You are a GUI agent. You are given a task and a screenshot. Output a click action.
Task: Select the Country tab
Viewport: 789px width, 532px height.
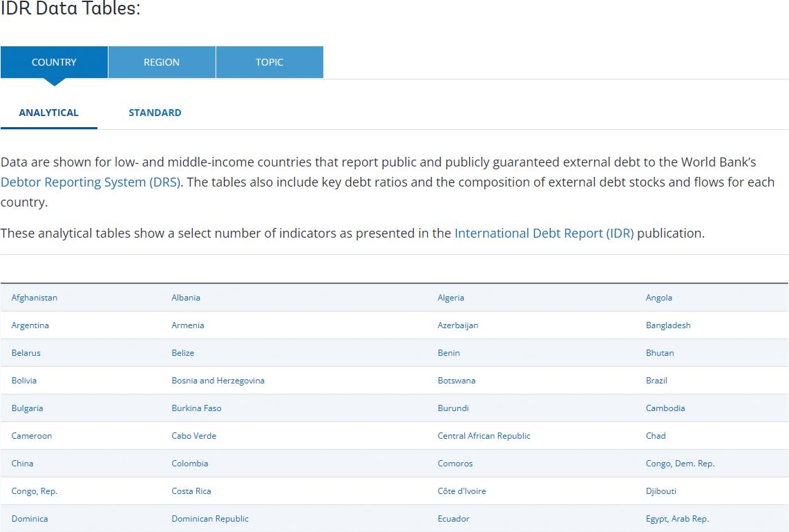[x=54, y=62]
